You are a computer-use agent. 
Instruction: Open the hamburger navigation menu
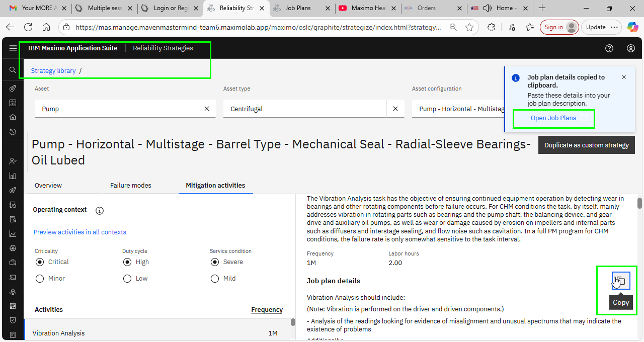[13, 48]
